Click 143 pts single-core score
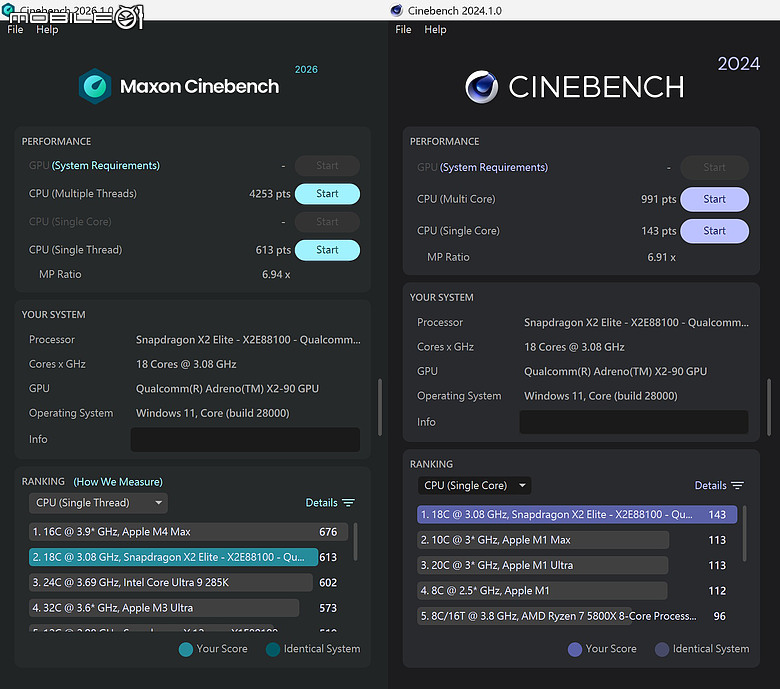 pyautogui.click(x=659, y=231)
